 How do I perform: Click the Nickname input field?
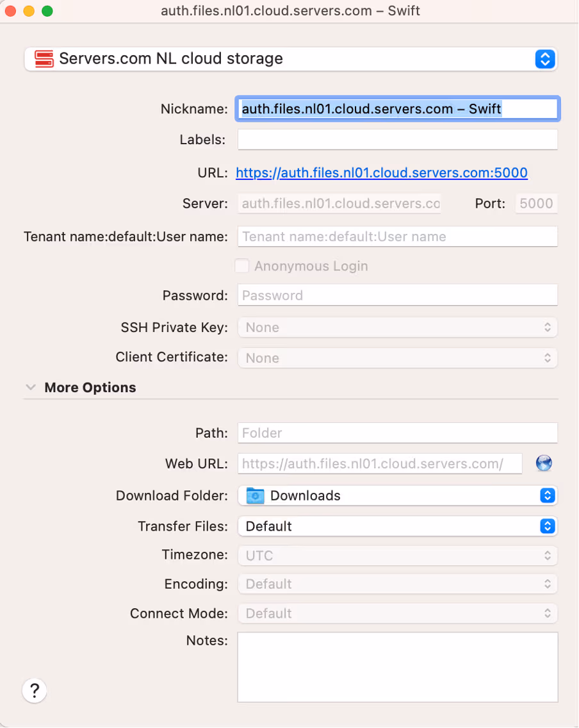point(398,109)
